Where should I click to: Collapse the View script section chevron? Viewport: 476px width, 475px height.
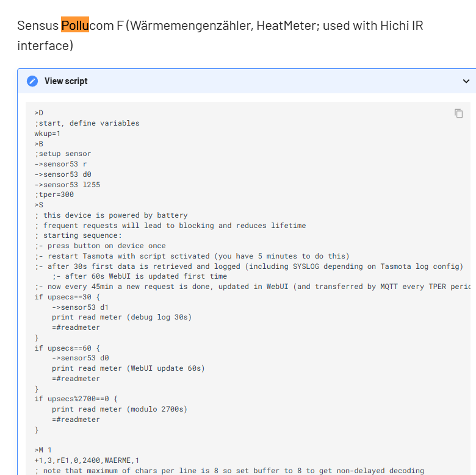[466, 81]
